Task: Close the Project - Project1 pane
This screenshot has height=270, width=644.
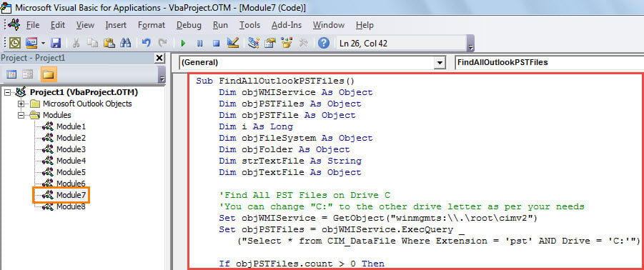Action: point(159,59)
